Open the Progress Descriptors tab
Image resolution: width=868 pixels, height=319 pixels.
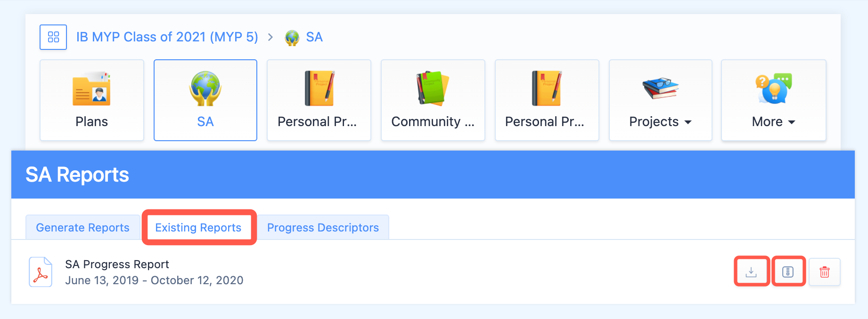point(323,228)
